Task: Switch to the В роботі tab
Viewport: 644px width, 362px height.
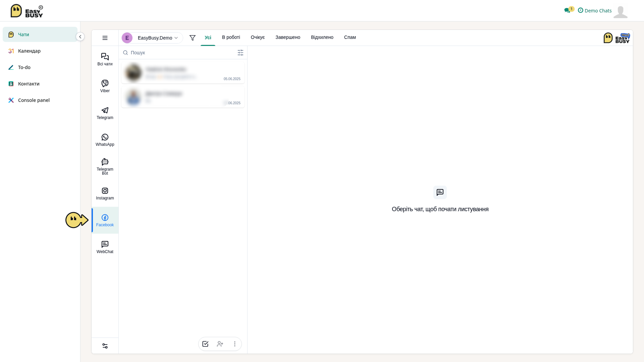Action: coord(231,37)
